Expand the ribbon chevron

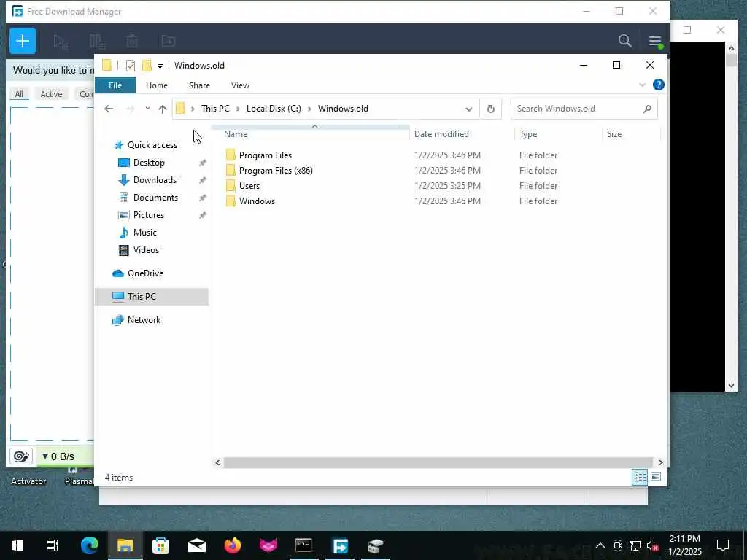pyautogui.click(x=642, y=85)
